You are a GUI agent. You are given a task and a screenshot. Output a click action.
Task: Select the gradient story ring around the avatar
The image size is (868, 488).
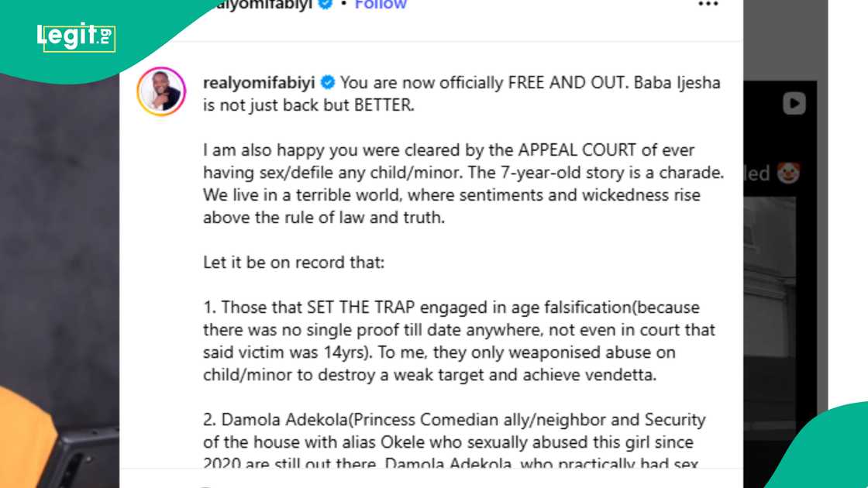click(x=162, y=91)
